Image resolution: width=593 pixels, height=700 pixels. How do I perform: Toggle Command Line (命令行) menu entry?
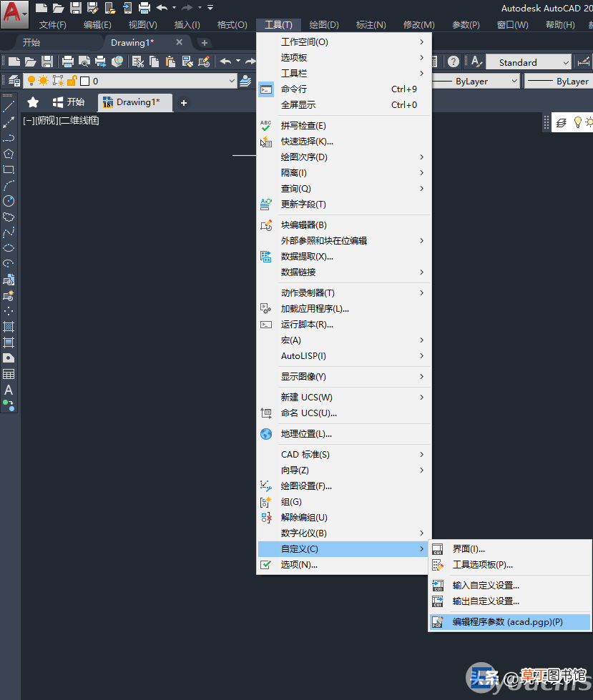click(344, 89)
